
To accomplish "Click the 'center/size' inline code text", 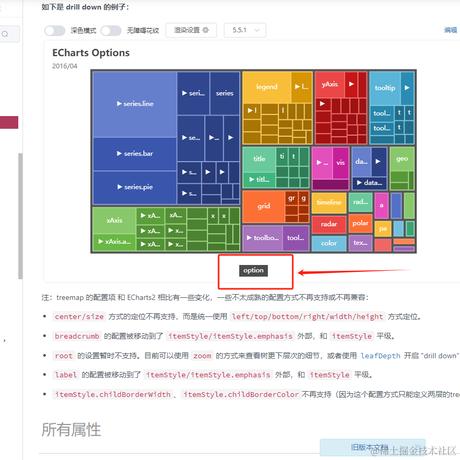I will [79, 317].
